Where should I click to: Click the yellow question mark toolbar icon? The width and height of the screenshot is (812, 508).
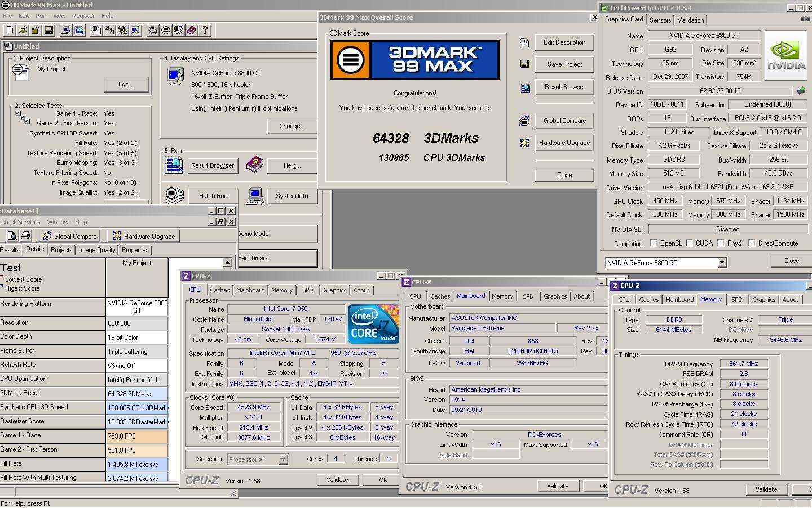pos(205,30)
